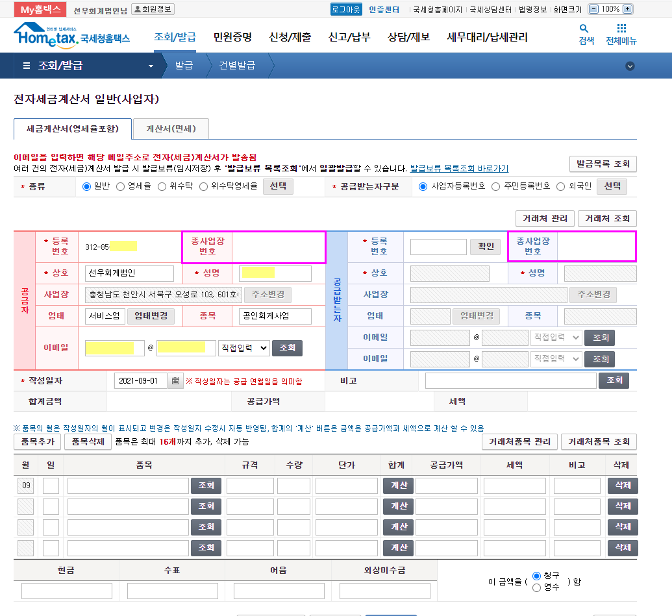The width and height of the screenshot is (672, 616).
Task: Open 인증센터 link
Action: (x=384, y=10)
